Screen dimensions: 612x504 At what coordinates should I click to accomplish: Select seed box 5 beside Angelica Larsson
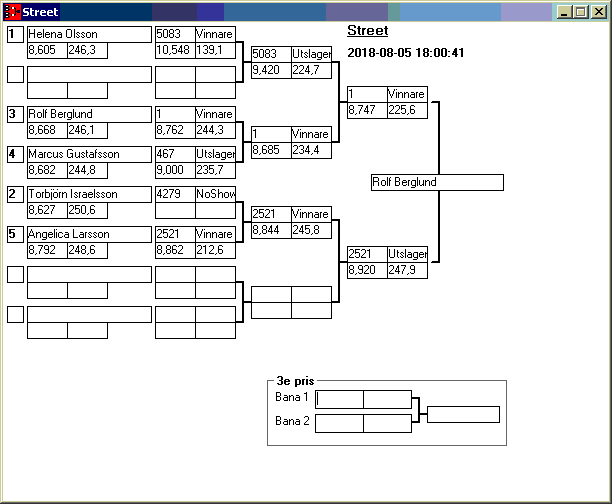click(15, 234)
